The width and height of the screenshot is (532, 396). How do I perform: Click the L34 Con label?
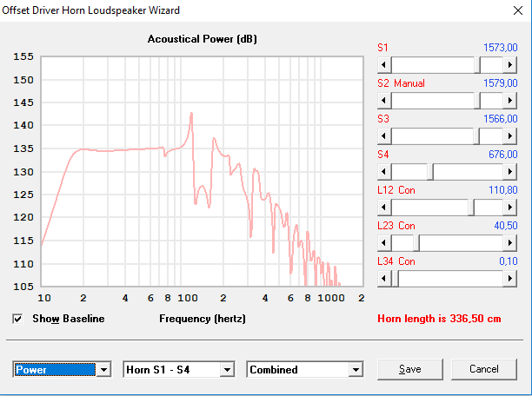[x=396, y=261]
